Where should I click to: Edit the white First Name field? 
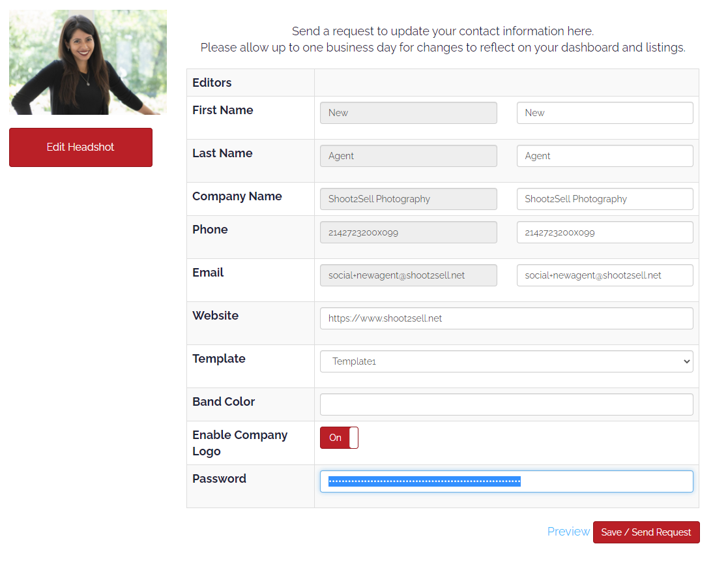click(x=605, y=113)
